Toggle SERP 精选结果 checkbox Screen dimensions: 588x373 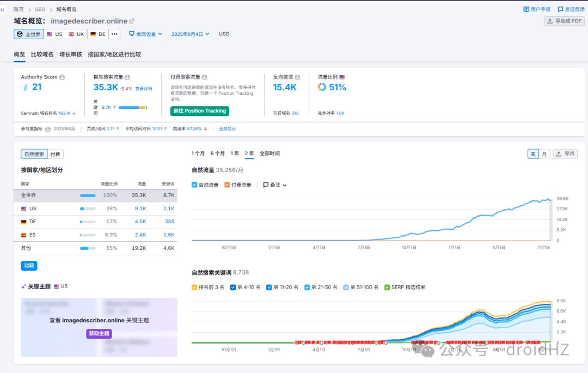click(x=387, y=288)
